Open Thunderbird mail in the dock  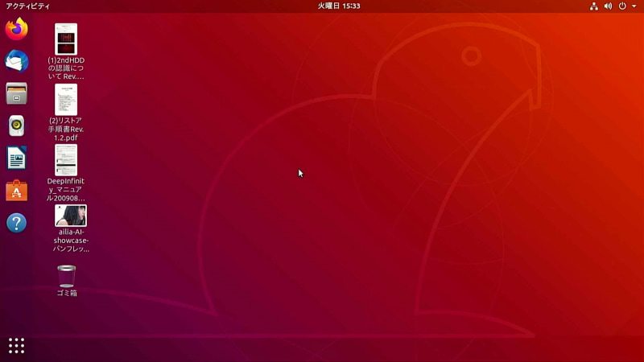point(16,61)
